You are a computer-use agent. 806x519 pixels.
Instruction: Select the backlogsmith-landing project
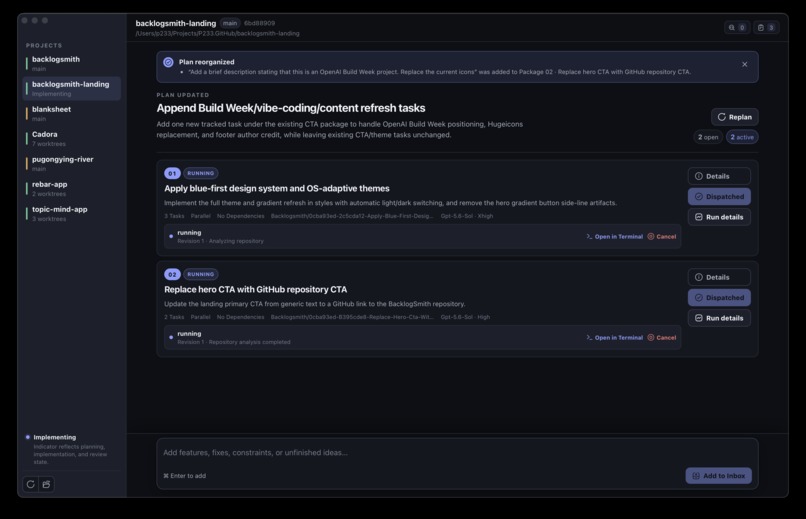click(72, 88)
